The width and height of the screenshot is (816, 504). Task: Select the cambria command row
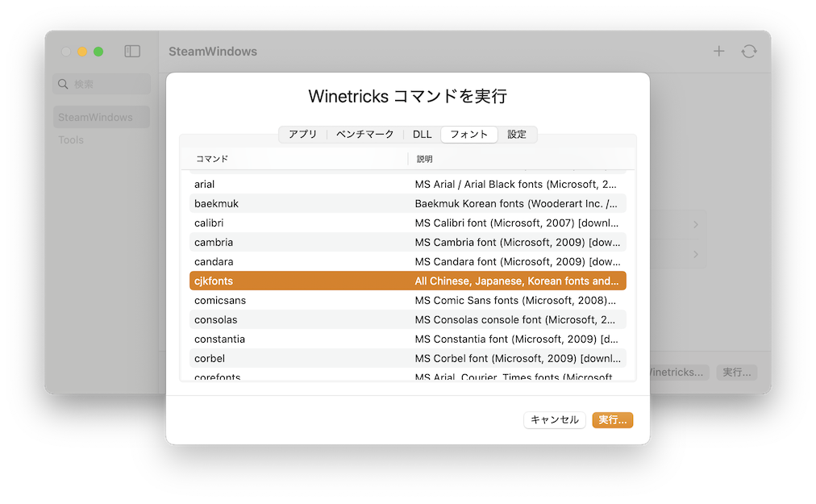[x=408, y=242]
